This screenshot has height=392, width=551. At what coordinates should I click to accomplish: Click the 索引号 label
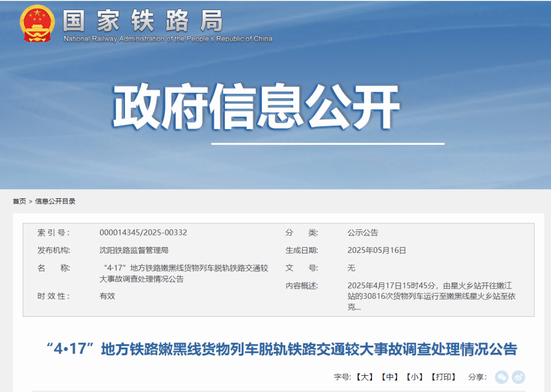click(54, 232)
